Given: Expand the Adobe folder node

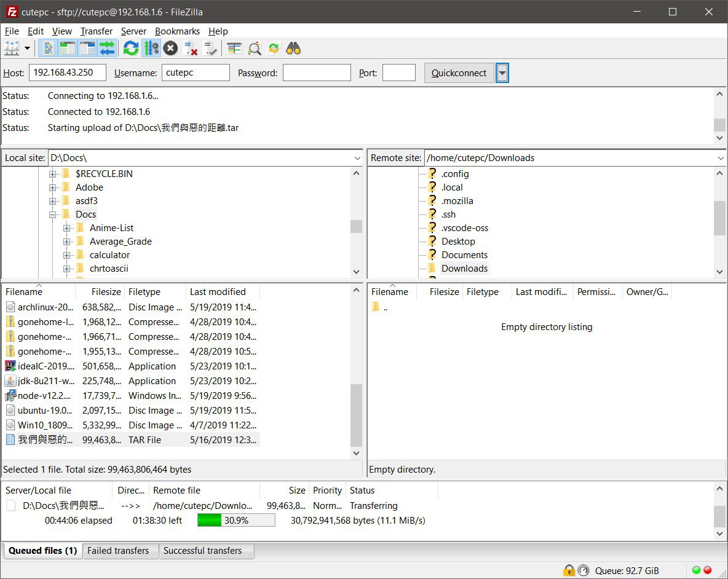Looking at the screenshot, I should coord(52,187).
